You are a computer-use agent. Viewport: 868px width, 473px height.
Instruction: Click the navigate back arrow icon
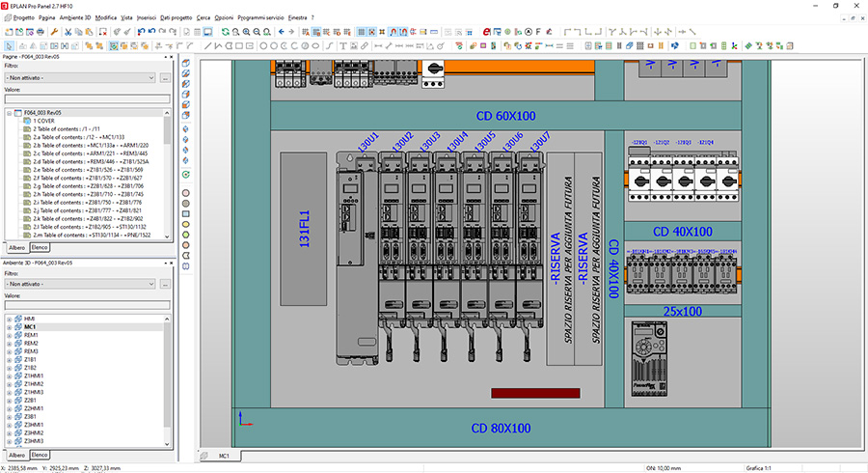281,32
